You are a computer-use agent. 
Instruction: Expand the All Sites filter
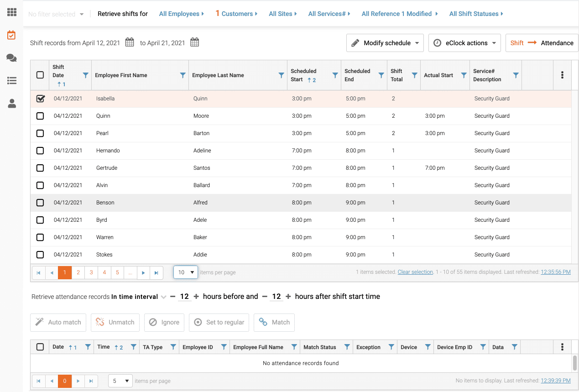(283, 14)
